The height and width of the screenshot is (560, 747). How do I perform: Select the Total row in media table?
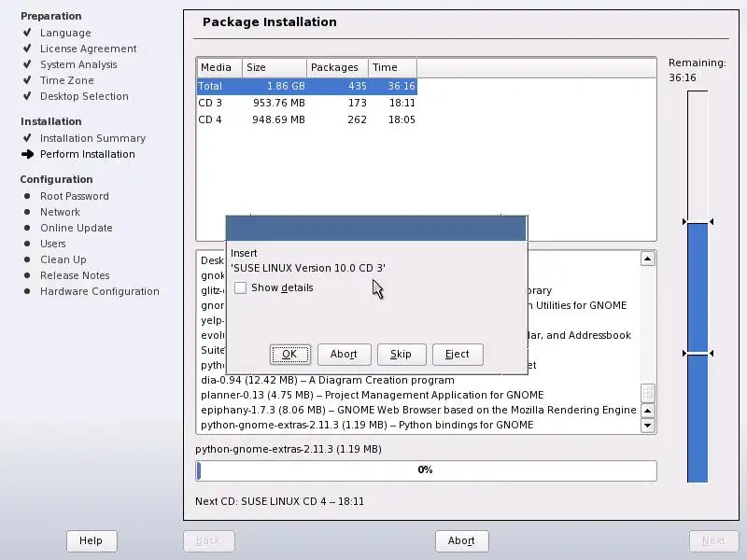click(307, 86)
